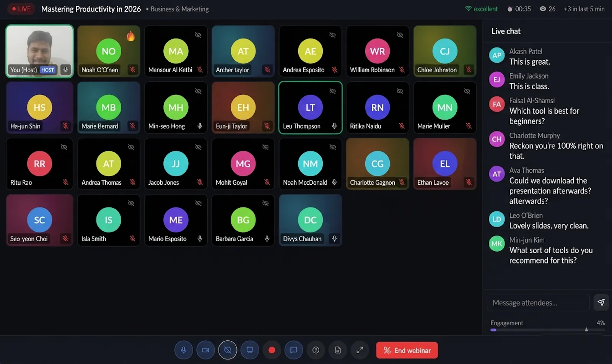
Task: Click Mohit Goyal's name label
Action: click(x=231, y=182)
